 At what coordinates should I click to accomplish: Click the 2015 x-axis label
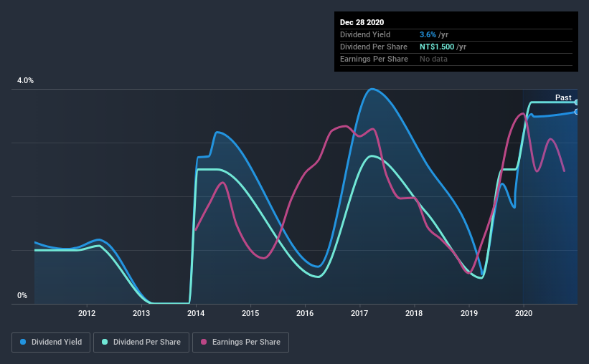coord(250,313)
